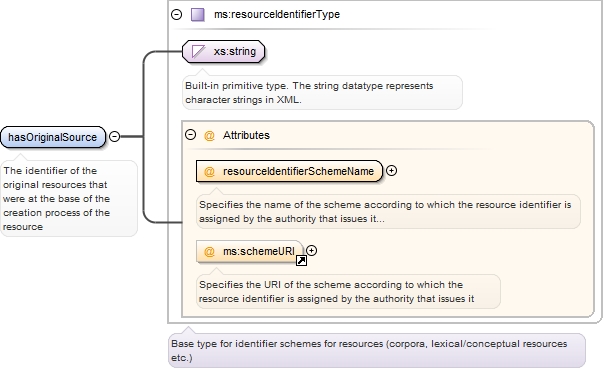Click the @ icon in resourceIdentifierSchemeName
Viewport: 604px width, 371px height.
pos(209,171)
